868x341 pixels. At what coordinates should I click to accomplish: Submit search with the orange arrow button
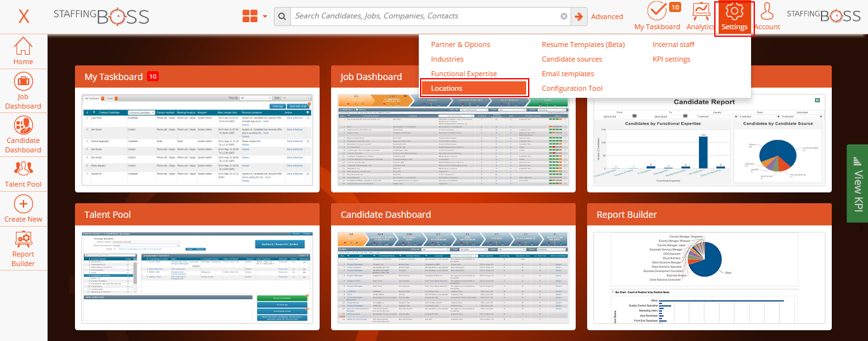pos(579,17)
